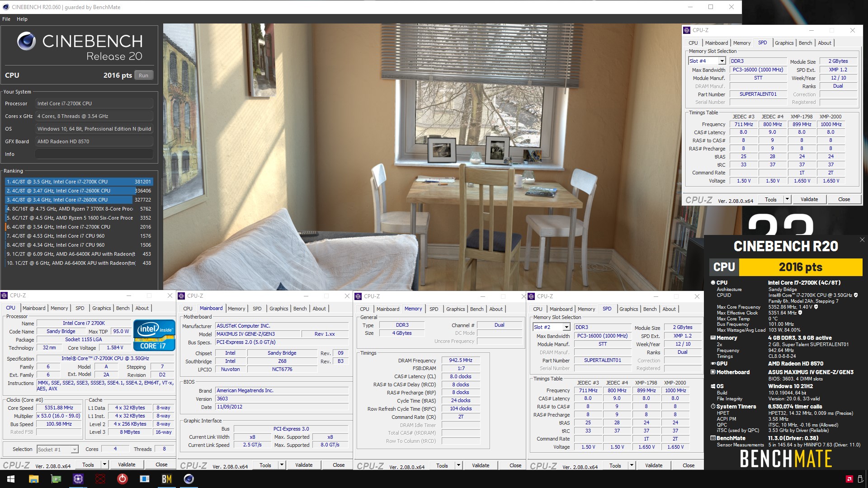Screen dimensions: 868x488
Task: Click Cinebench title bar app icon
Action: [6, 7]
